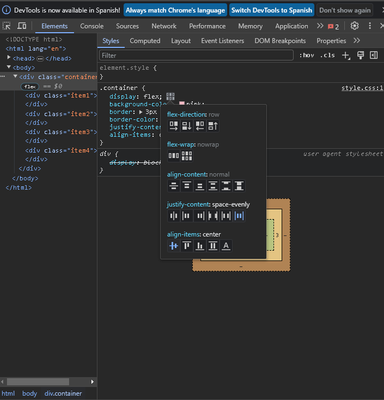Set justify-content to space-between
This screenshot has height=400, width=384.
pos(213,216)
